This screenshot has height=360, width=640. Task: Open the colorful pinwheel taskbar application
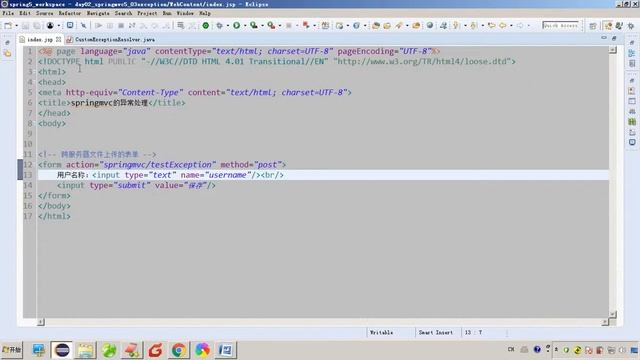[x=202, y=350]
